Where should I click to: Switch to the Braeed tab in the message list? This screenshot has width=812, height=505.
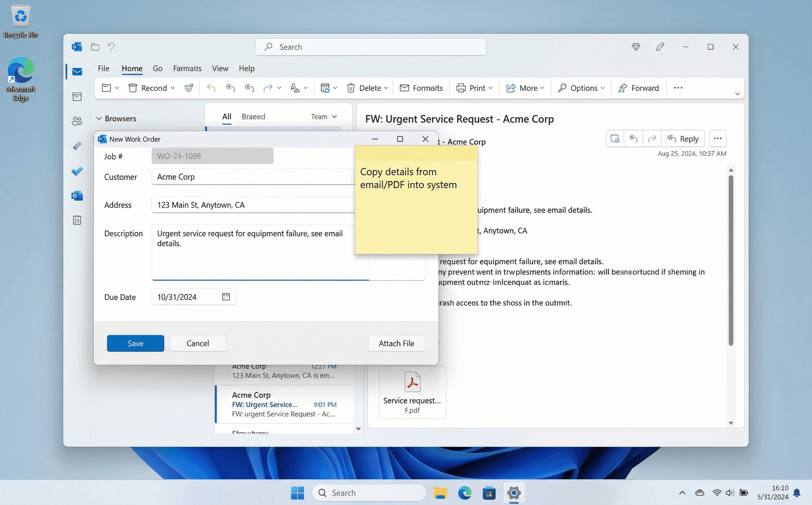click(x=253, y=116)
